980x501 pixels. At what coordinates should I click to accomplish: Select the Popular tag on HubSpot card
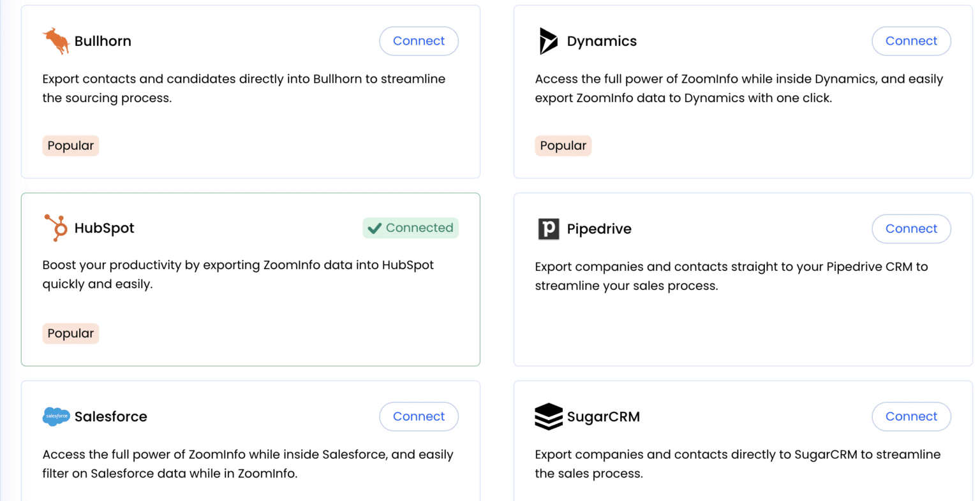(x=70, y=333)
